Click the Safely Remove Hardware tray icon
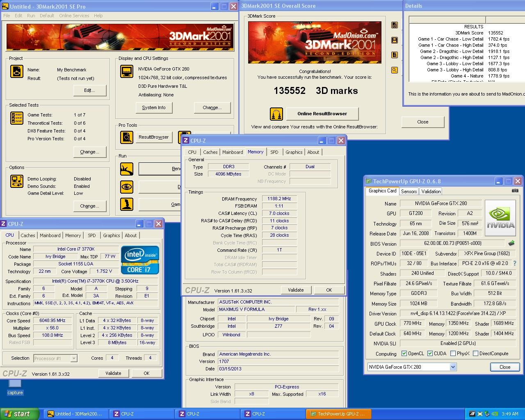 [x=487, y=414]
